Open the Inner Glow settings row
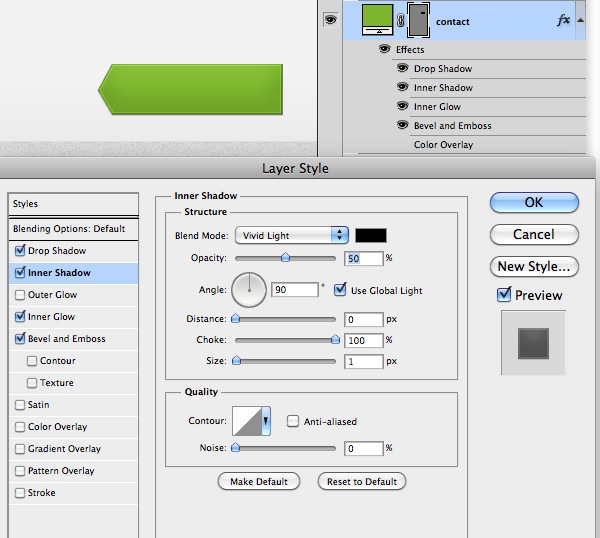Image resolution: width=600 pixels, height=538 pixels. click(73, 317)
